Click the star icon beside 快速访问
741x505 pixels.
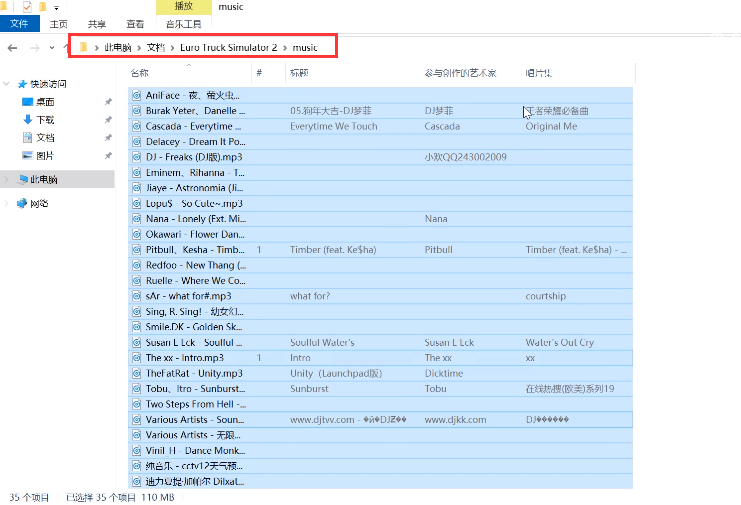coord(22,84)
